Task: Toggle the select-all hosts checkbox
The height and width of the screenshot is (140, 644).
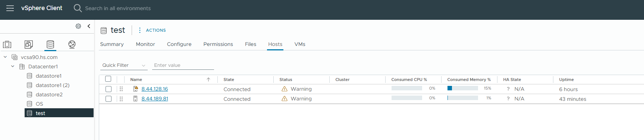Action: 108,79
